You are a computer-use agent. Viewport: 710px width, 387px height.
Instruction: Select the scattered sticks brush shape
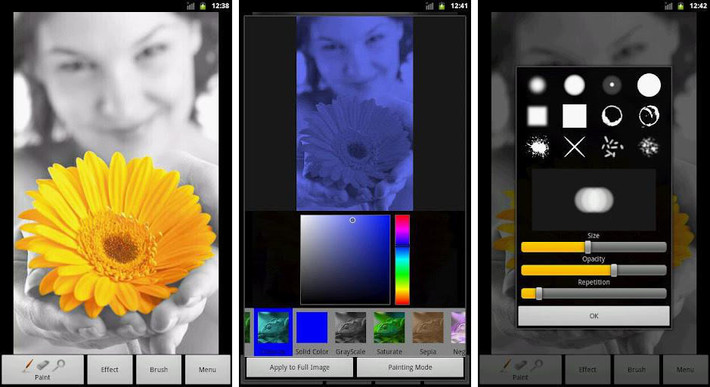point(612,147)
